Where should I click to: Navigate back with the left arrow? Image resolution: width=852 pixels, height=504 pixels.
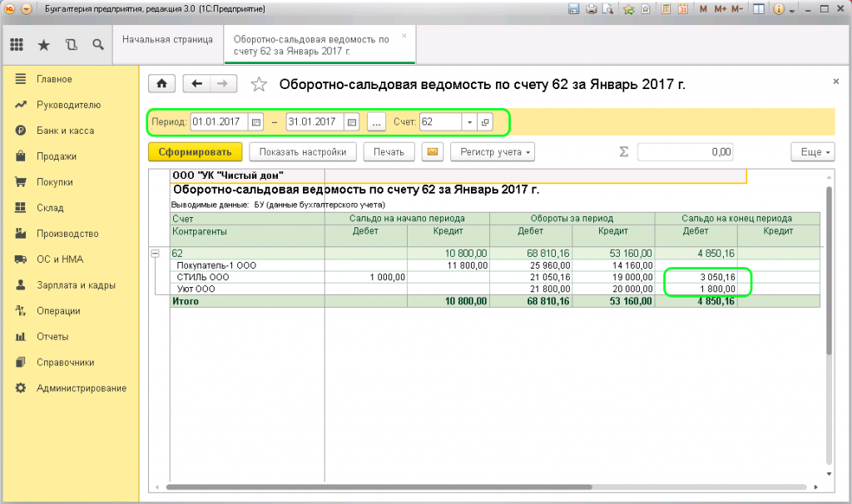[196, 84]
